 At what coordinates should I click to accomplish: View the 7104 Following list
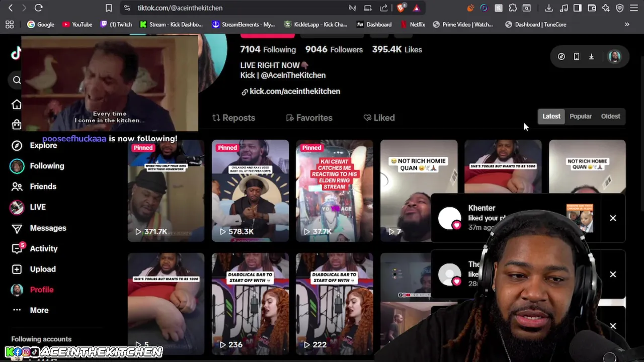point(268,49)
